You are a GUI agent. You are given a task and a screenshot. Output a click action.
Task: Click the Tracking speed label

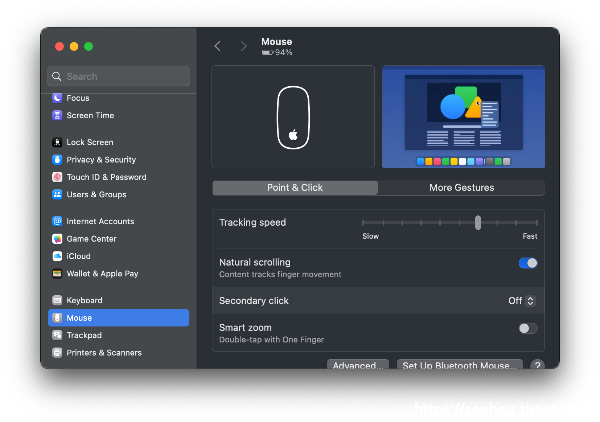point(253,222)
